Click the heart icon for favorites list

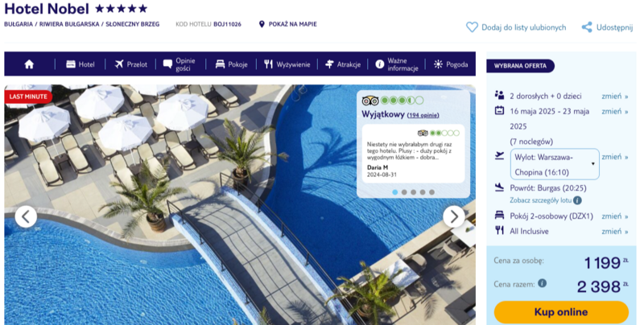pos(472,27)
